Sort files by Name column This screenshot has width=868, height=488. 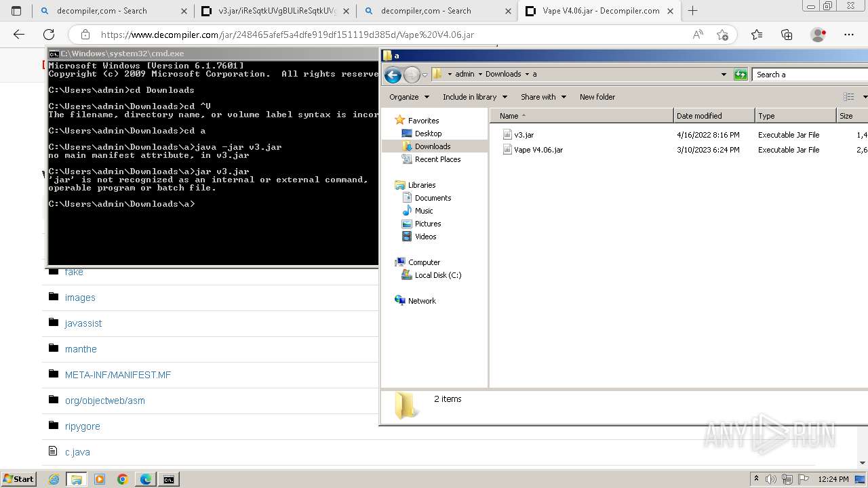point(582,116)
